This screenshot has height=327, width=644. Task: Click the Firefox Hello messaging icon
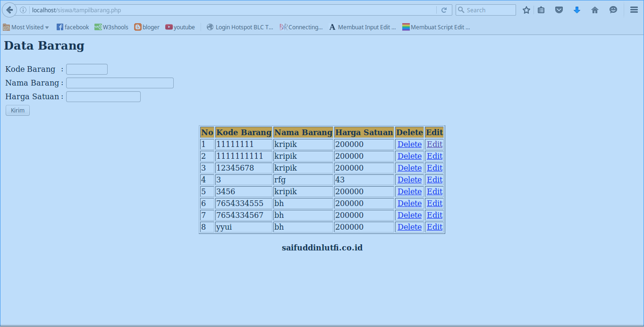click(x=613, y=9)
